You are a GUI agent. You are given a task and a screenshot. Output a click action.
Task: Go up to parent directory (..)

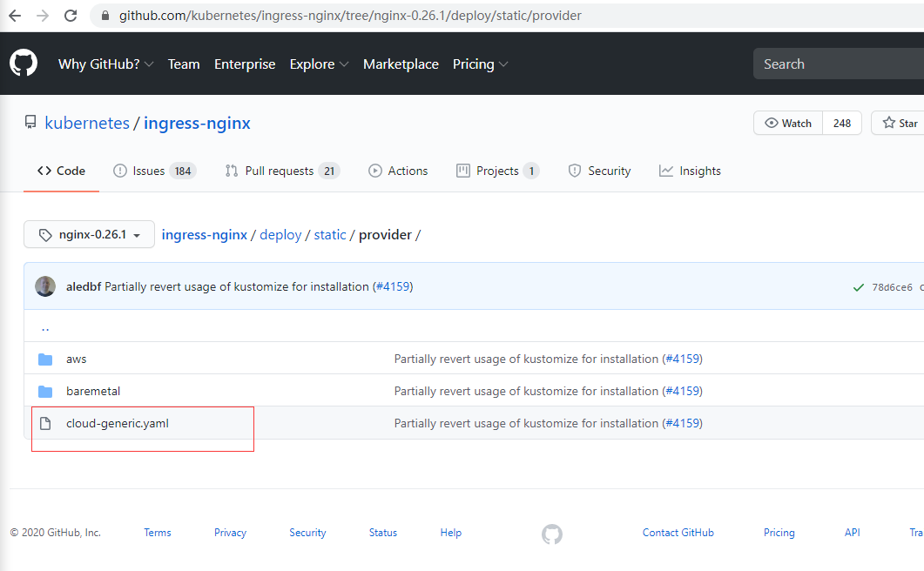click(x=45, y=327)
